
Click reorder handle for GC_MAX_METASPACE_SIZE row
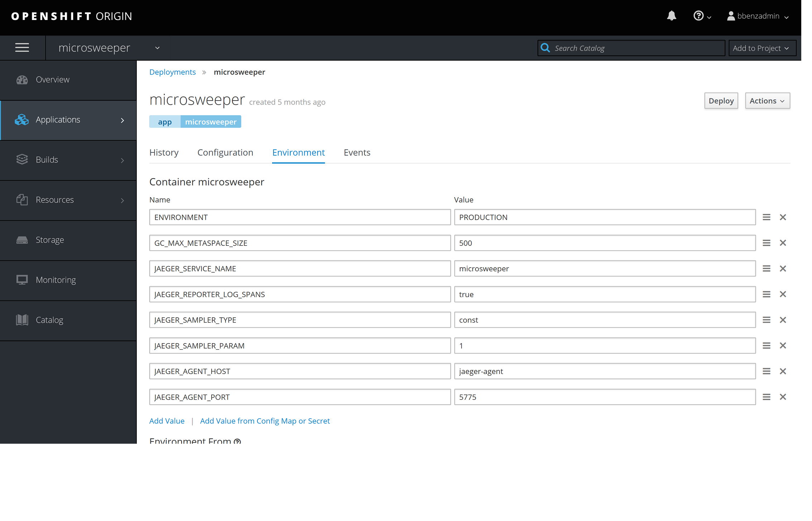[766, 243]
